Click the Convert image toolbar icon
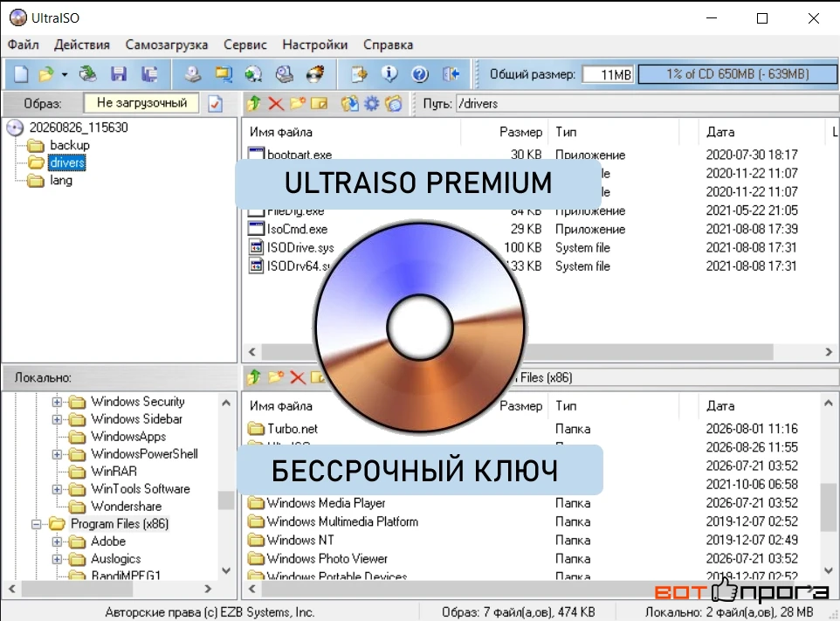Image resolution: width=840 pixels, height=621 pixels. (x=254, y=74)
